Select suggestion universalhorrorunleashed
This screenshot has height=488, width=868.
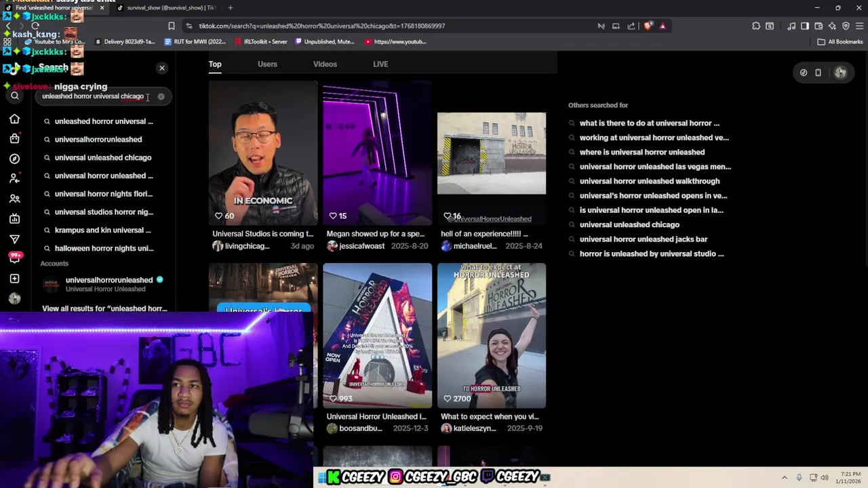click(x=98, y=140)
